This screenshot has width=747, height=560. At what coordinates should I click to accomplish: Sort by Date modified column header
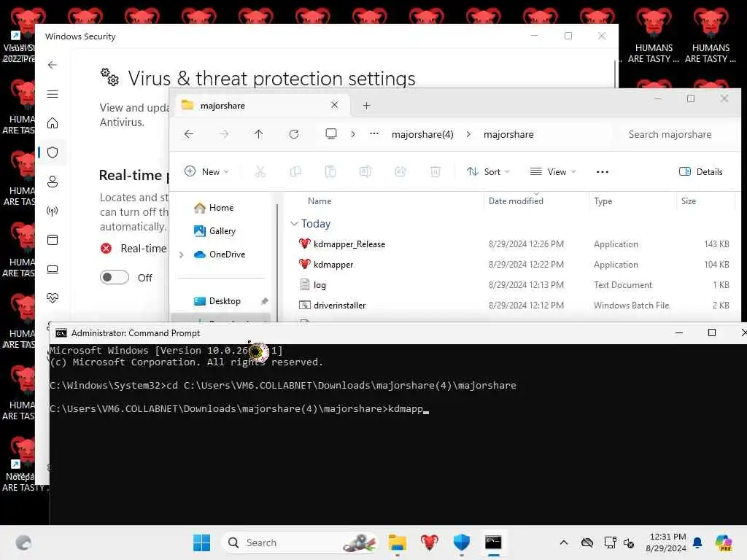[x=516, y=201]
